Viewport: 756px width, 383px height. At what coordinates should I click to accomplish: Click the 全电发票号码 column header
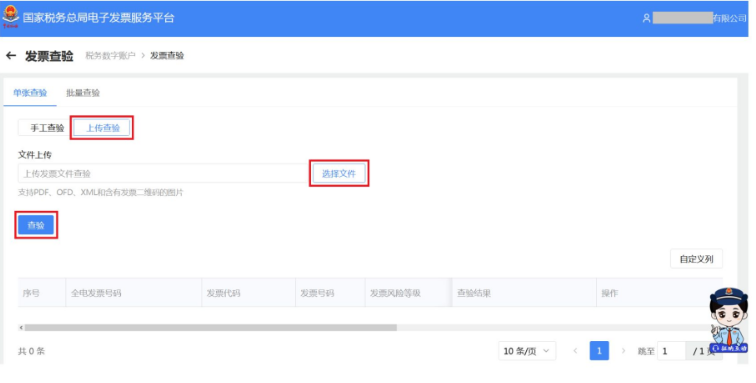pyautogui.click(x=134, y=293)
